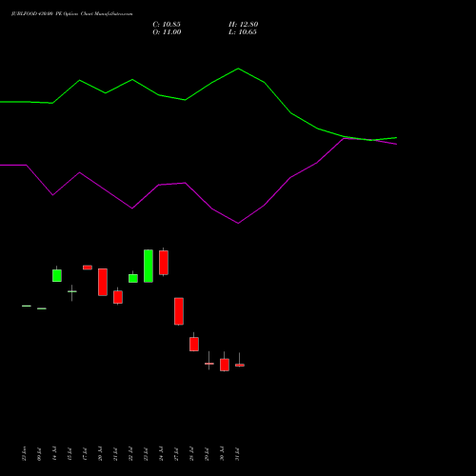The width and height of the screenshot is (476, 476).
Task: Click the '14 Jul' date axis label
Action: click(x=54, y=454)
